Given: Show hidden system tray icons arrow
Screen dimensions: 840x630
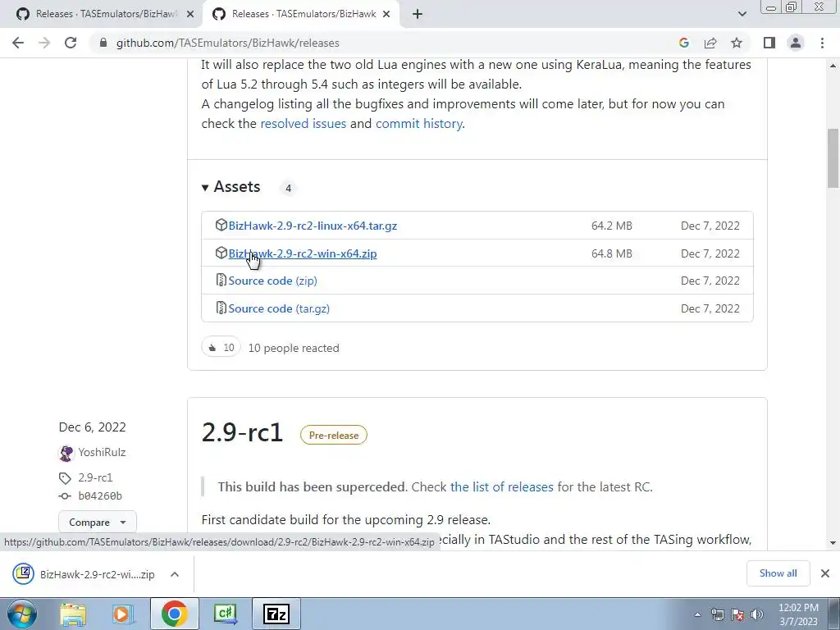Looking at the screenshot, I should click(697, 614).
